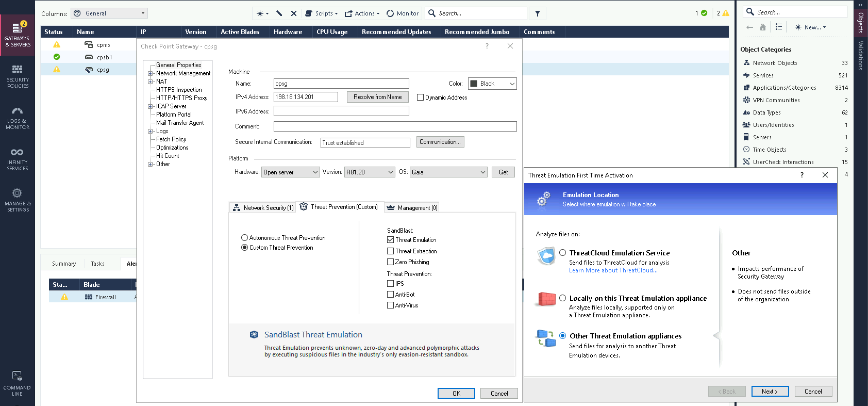Open Security Policies view

(18, 76)
